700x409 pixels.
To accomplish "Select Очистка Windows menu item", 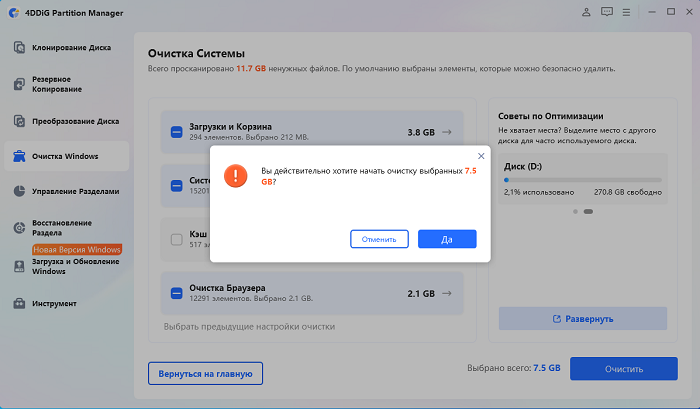I will coord(67,156).
